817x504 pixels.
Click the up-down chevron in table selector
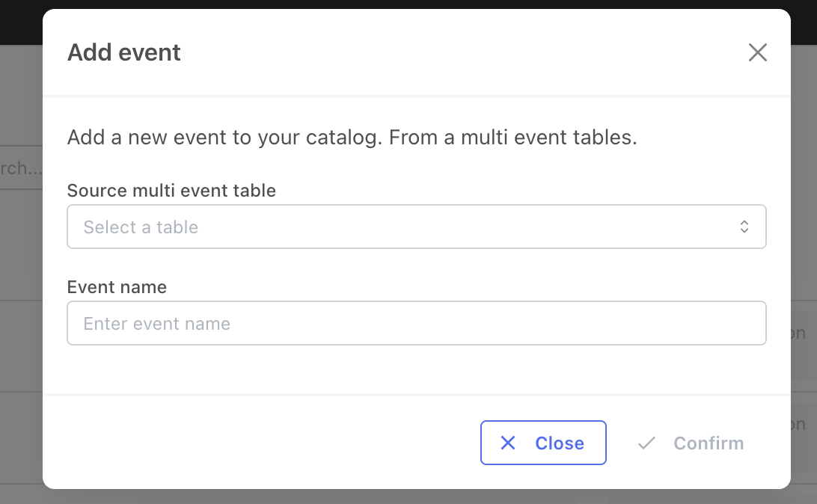(x=744, y=227)
